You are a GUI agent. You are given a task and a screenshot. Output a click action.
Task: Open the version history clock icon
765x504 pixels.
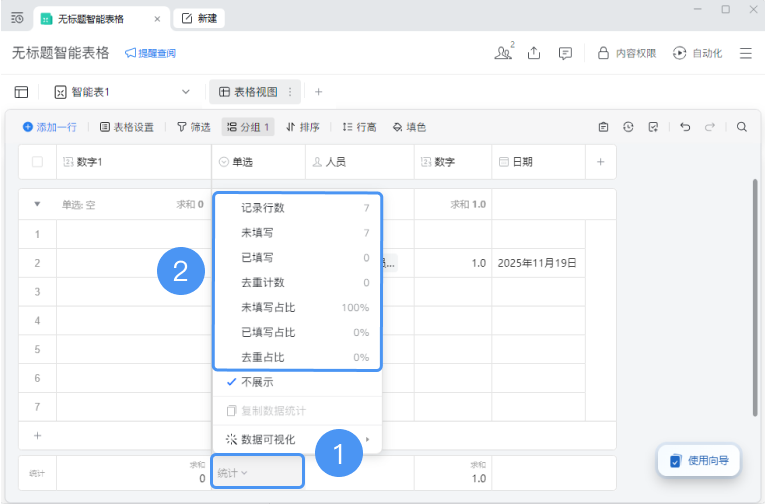[628, 127]
